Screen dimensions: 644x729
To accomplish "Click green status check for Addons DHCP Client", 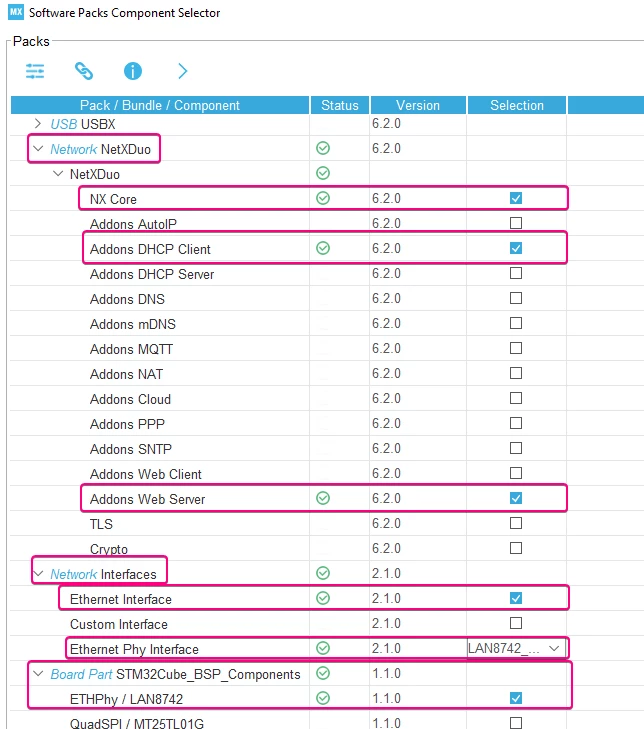I will 323,248.
